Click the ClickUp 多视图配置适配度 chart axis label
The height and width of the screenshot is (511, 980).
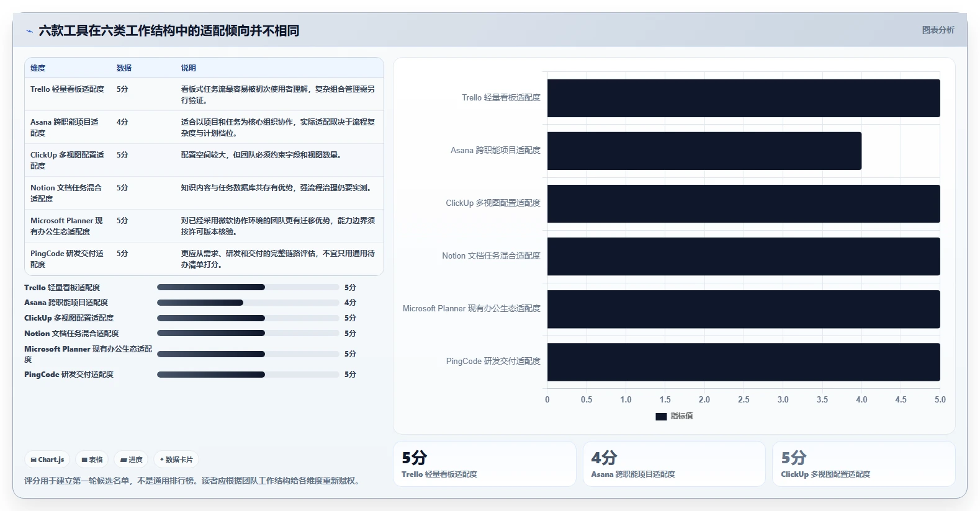pos(493,203)
